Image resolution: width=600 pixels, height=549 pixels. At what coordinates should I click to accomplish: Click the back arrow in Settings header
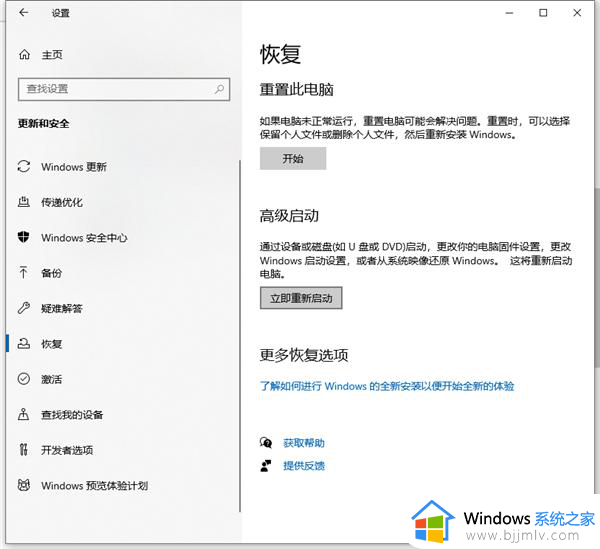tap(24, 13)
